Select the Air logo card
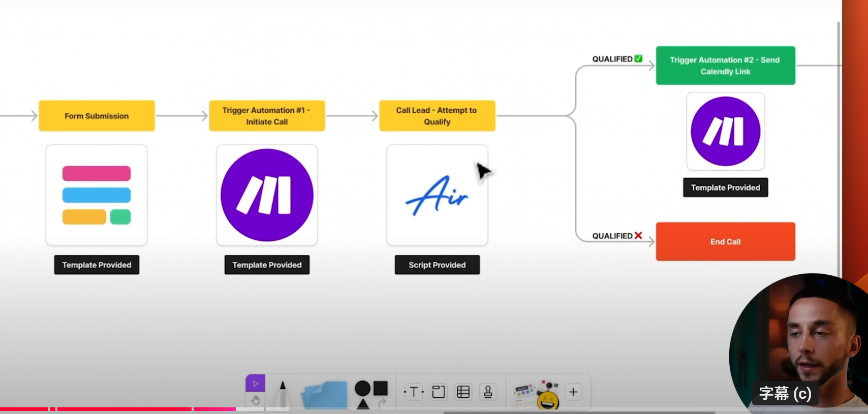 pos(437,196)
